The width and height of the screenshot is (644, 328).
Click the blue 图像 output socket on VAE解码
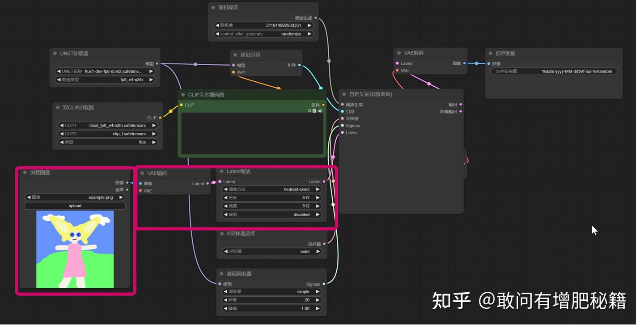coord(464,63)
